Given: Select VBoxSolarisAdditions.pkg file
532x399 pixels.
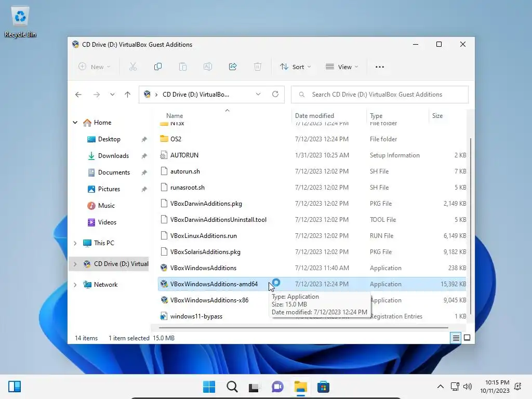Looking at the screenshot, I should point(205,252).
